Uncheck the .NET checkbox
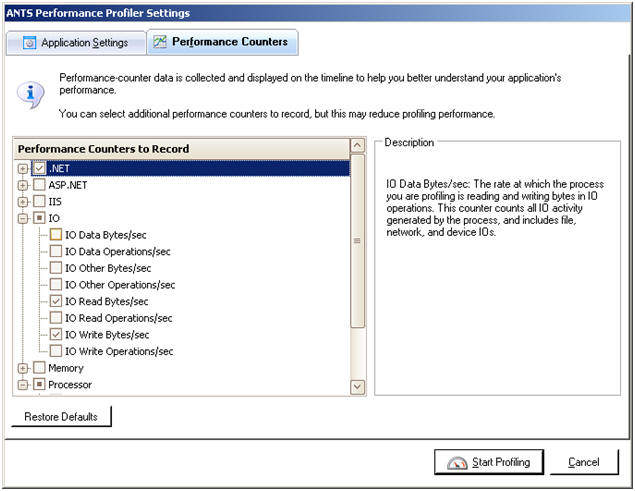 pos(39,168)
